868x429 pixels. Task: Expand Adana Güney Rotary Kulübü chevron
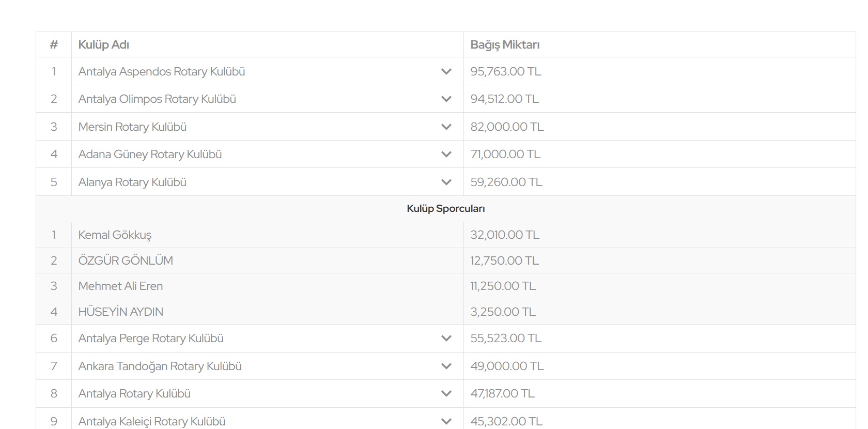click(446, 155)
